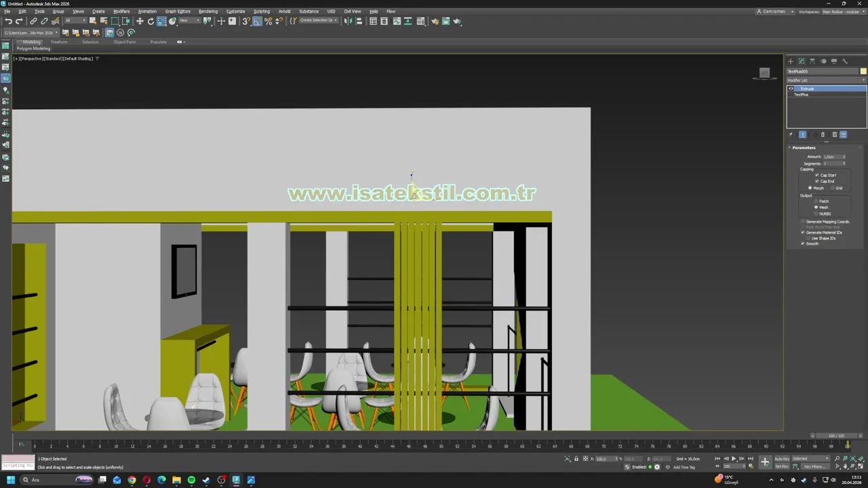Open the Hierarchy command panel tab
The width and height of the screenshot is (868, 488).
click(x=812, y=62)
